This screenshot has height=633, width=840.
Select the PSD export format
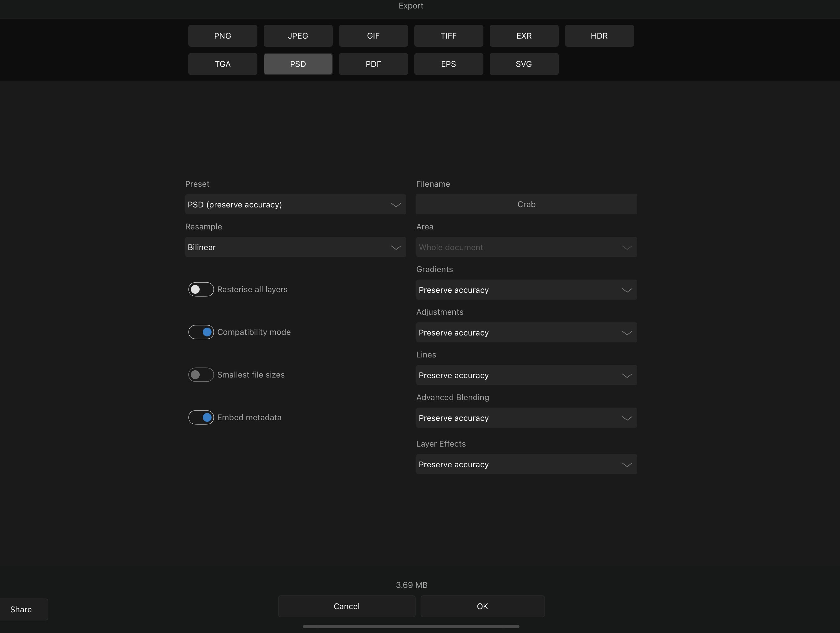pyautogui.click(x=298, y=64)
